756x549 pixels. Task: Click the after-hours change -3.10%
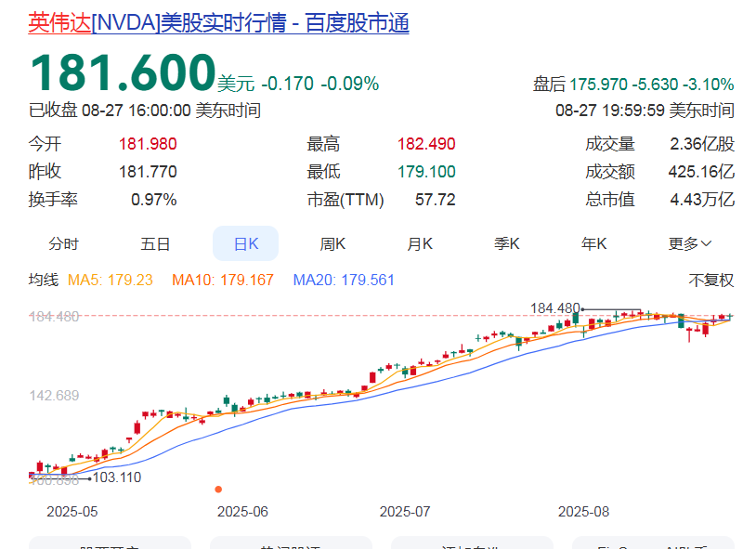pos(709,85)
